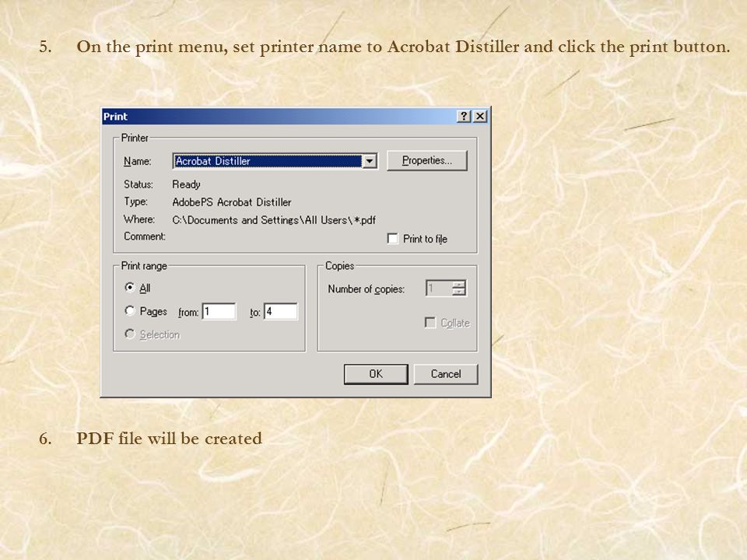Select the Selection radio button
Screen dimensions: 747x560
130,334
